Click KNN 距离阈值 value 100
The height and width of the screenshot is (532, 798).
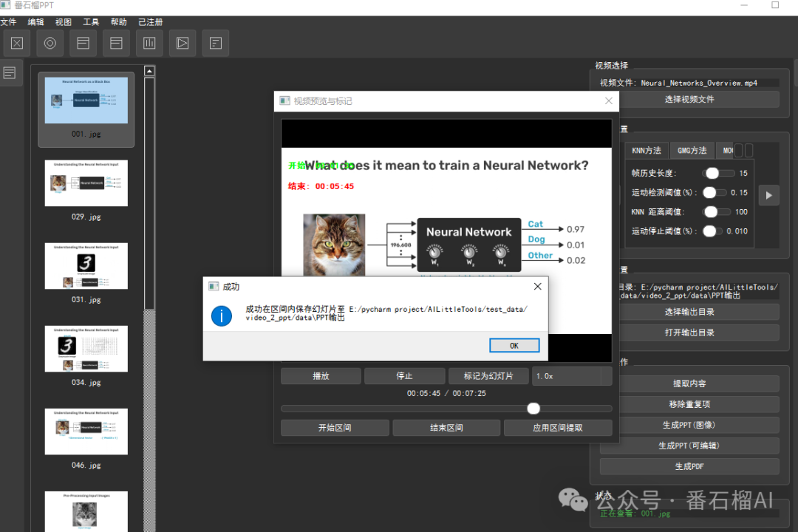pyautogui.click(x=741, y=212)
